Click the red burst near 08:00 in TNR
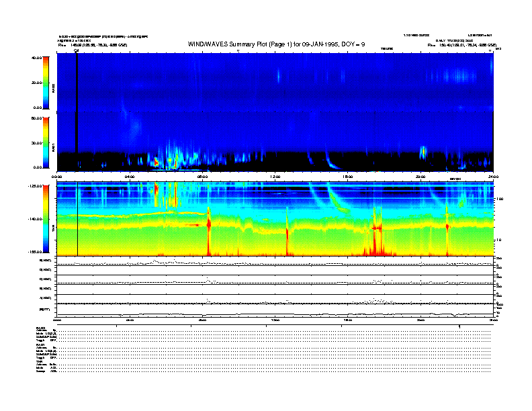 tap(209, 232)
